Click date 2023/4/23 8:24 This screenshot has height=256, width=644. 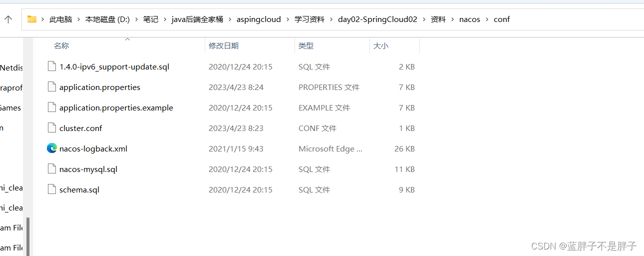[236, 87]
